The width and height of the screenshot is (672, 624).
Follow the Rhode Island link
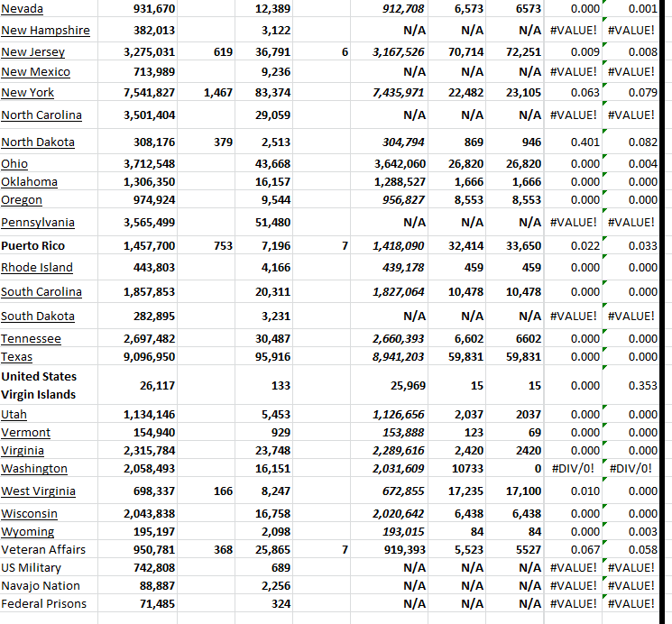pyautogui.click(x=37, y=267)
